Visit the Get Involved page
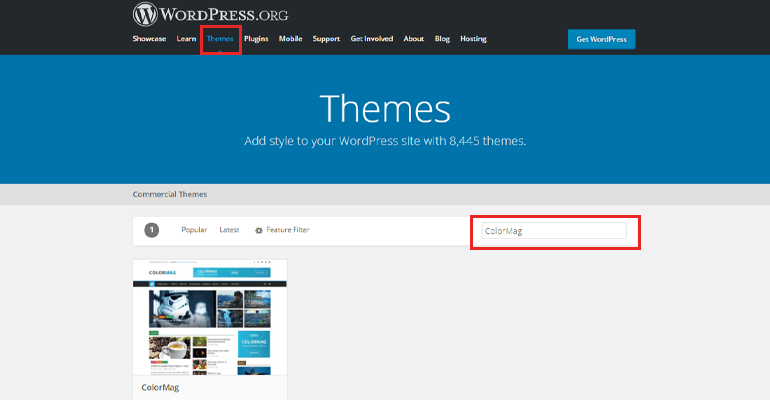The image size is (770, 400). (x=372, y=39)
